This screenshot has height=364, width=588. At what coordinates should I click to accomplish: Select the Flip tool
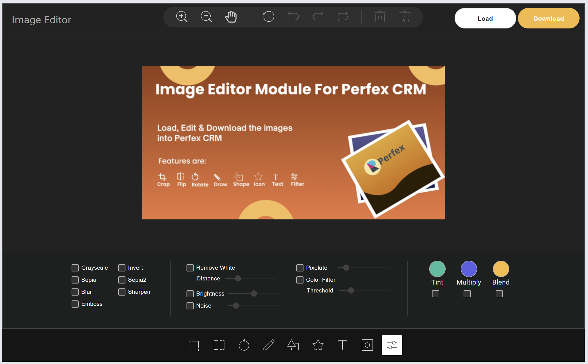click(219, 345)
